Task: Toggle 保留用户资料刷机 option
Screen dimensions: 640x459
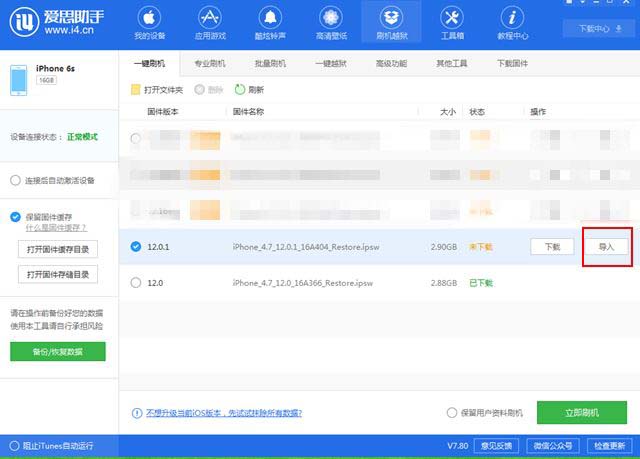Action: [x=452, y=412]
